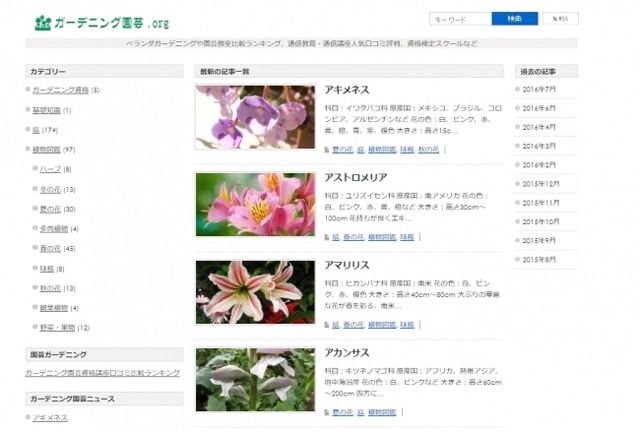Open the 植物図鑑 (97) sidebar category
The width and height of the screenshot is (640, 431).
tap(47, 150)
